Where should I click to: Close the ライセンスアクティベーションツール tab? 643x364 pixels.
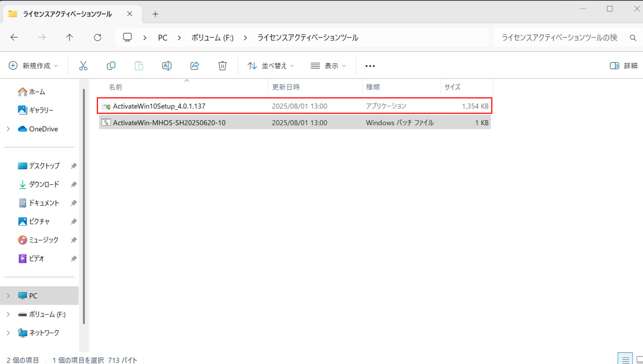[x=130, y=14]
